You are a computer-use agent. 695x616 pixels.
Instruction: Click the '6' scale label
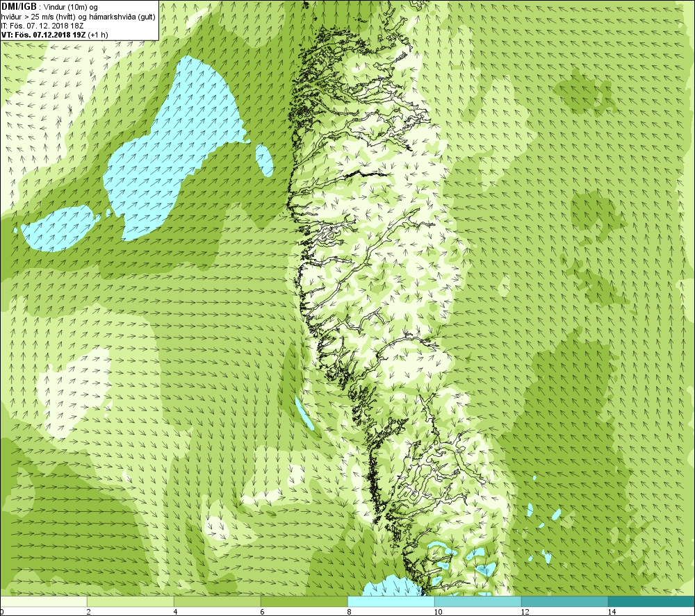(x=263, y=612)
